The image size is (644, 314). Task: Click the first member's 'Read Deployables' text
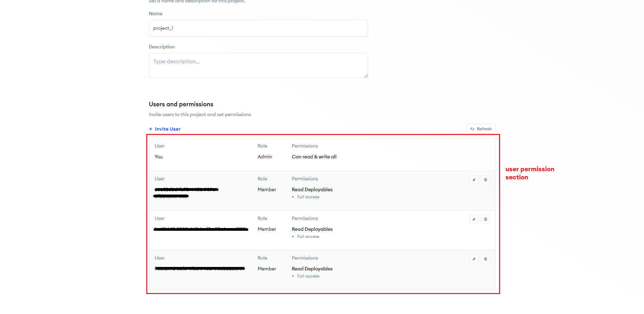(x=312, y=189)
